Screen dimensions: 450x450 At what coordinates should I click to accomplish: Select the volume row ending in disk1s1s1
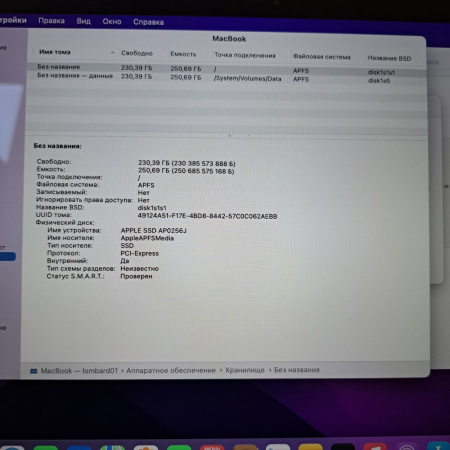pos(227,69)
